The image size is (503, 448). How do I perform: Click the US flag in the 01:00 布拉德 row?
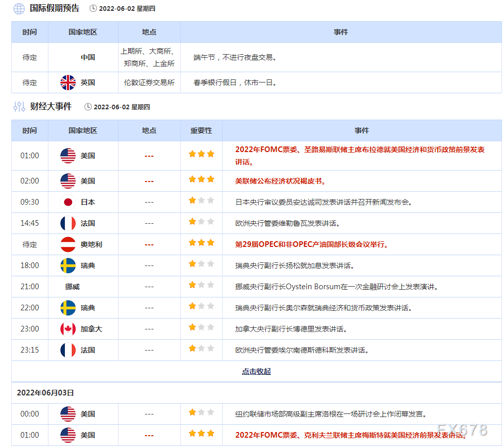(68, 156)
